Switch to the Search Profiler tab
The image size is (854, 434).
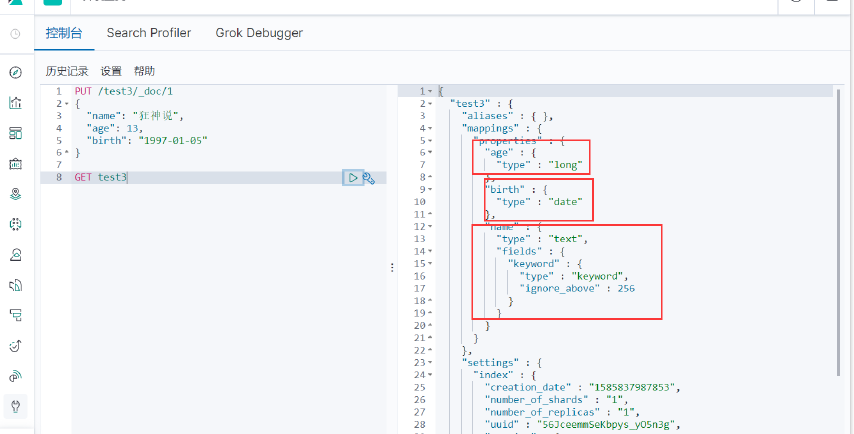pos(148,33)
